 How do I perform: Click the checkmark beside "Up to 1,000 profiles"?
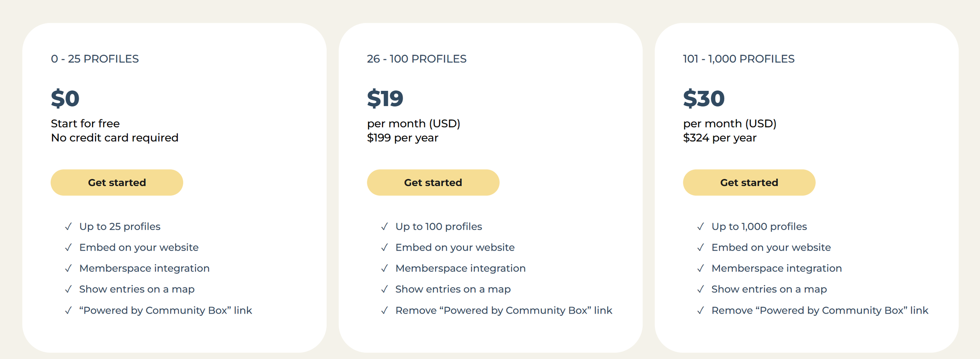(x=701, y=227)
